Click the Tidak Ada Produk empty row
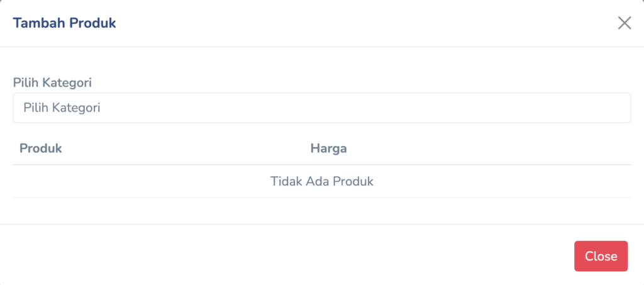 pos(322,181)
